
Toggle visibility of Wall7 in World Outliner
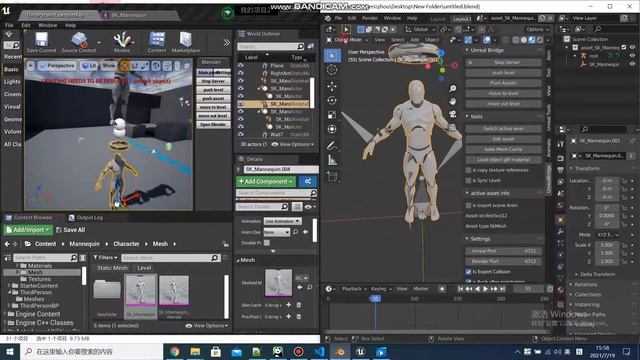[x=241, y=134]
